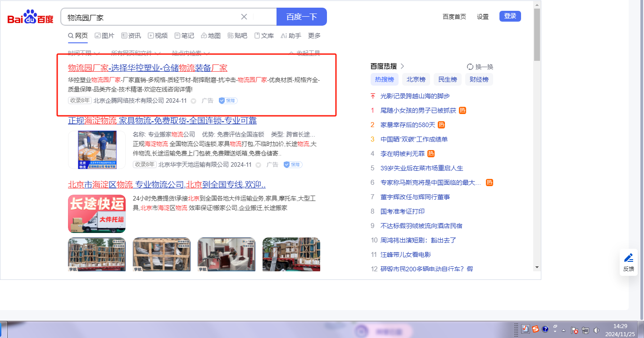The height and width of the screenshot is (338, 644).
Task: Switch to the 资讯 tab
Action: click(x=131, y=36)
